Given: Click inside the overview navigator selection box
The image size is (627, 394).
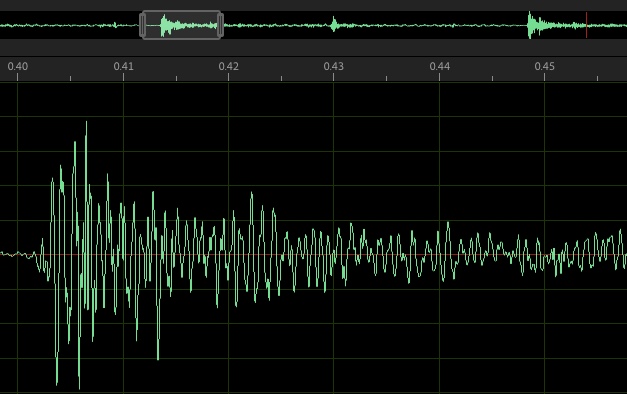Looking at the screenshot, I should pyautogui.click(x=182, y=25).
